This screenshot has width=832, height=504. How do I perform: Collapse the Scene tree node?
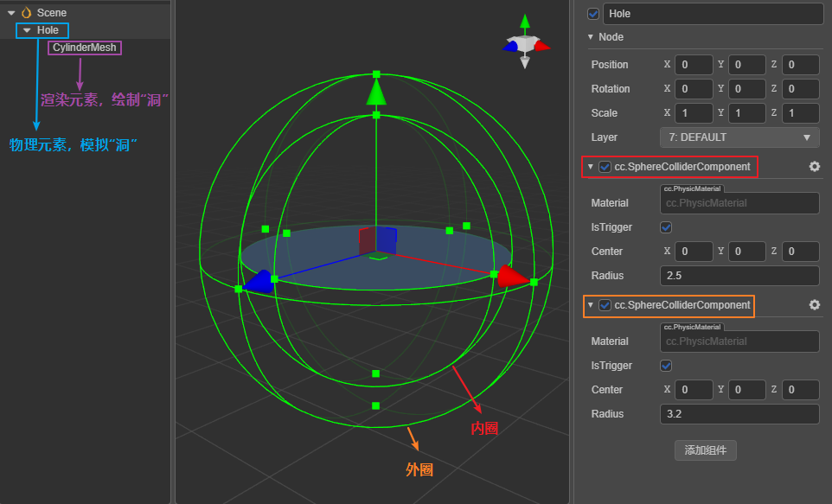(x=11, y=13)
